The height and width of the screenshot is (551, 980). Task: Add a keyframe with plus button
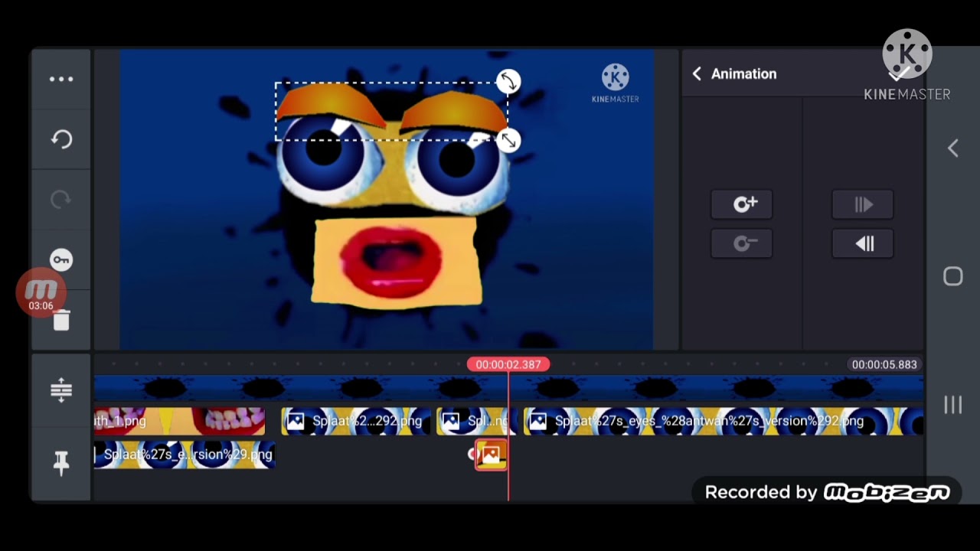coord(742,204)
